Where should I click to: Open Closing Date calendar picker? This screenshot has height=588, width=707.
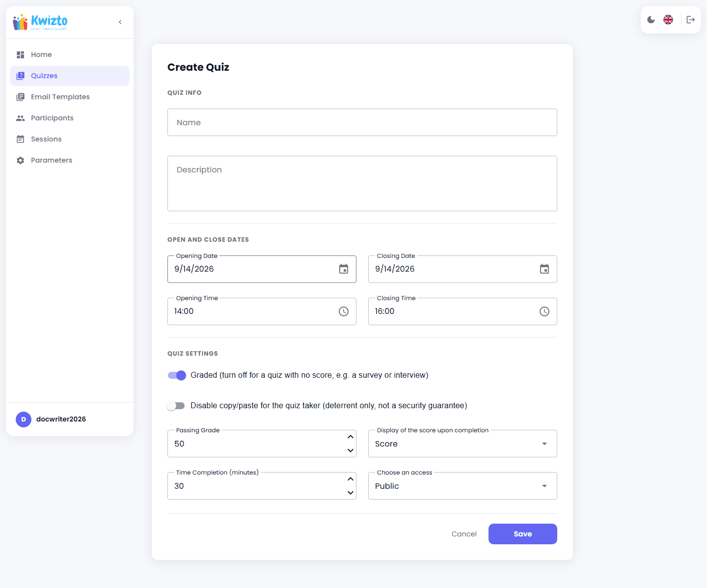click(544, 269)
